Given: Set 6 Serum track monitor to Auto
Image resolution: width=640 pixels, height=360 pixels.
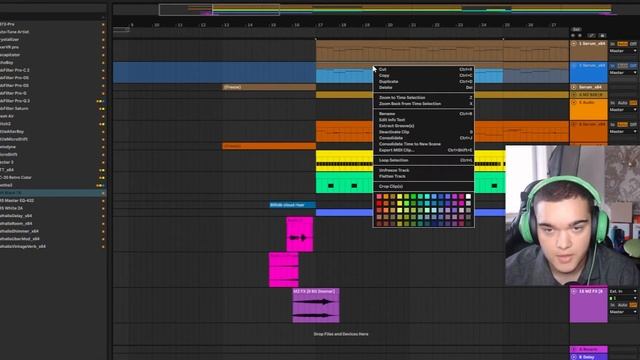Looking at the screenshot, I should 622,124.
